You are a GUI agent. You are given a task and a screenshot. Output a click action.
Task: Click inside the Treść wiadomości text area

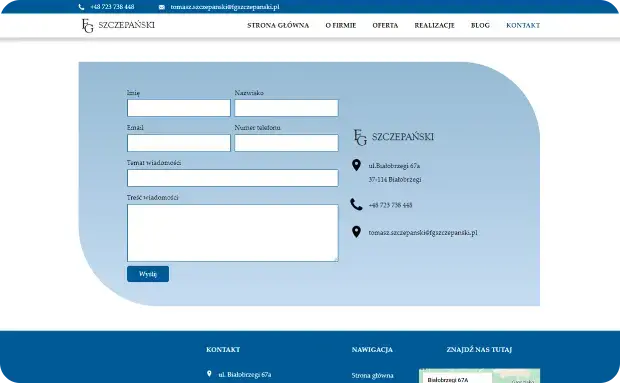(x=232, y=233)
